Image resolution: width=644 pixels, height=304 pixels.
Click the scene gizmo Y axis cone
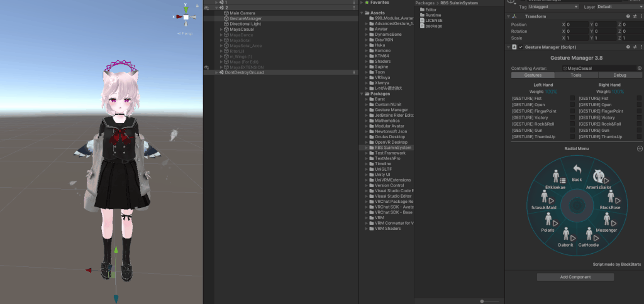(186, 8)
